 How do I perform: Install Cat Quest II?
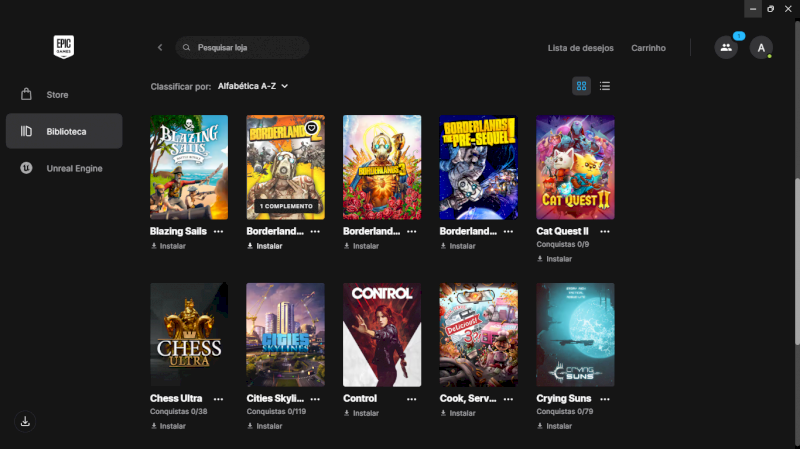pyautogui.click(x=554, y=259)
